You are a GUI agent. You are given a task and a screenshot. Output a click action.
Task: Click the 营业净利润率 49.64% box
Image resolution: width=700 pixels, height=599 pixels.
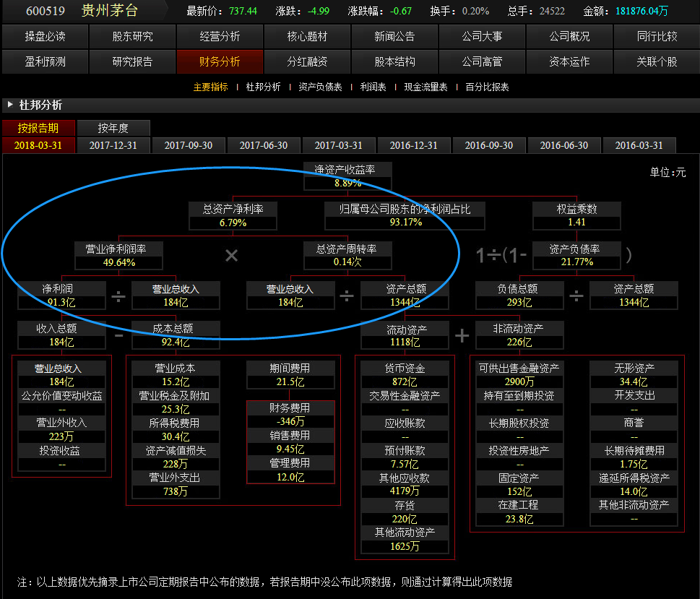pyautogui.click(x=118, y=256)
